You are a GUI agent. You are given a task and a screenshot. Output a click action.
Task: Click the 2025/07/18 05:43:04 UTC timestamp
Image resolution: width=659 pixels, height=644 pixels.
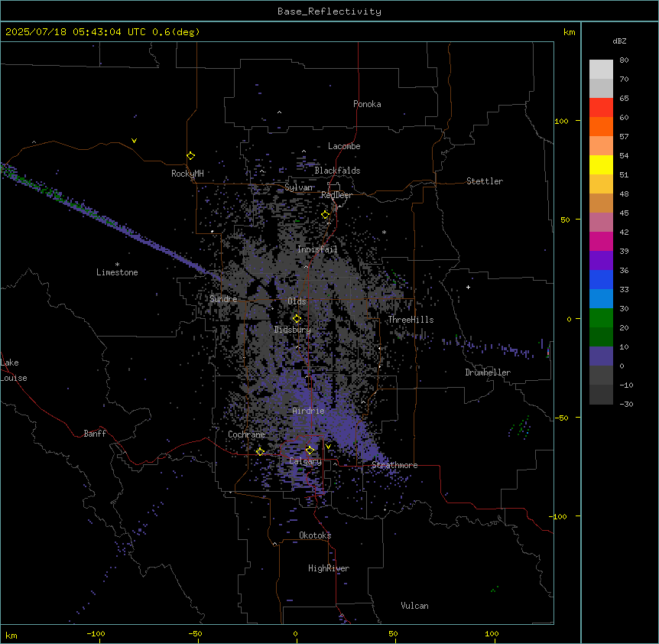point(76,32)
